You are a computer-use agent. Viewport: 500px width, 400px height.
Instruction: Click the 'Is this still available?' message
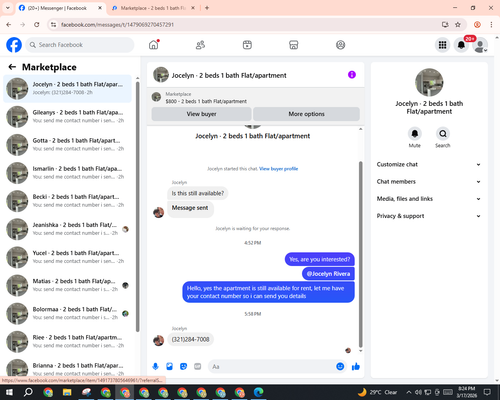click(198, 193)
